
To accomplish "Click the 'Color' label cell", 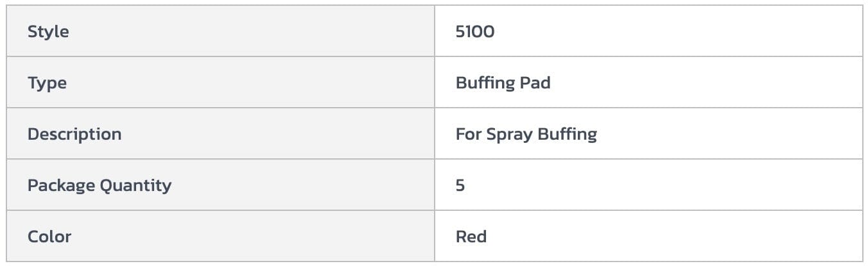I will (x=49, y=237).
